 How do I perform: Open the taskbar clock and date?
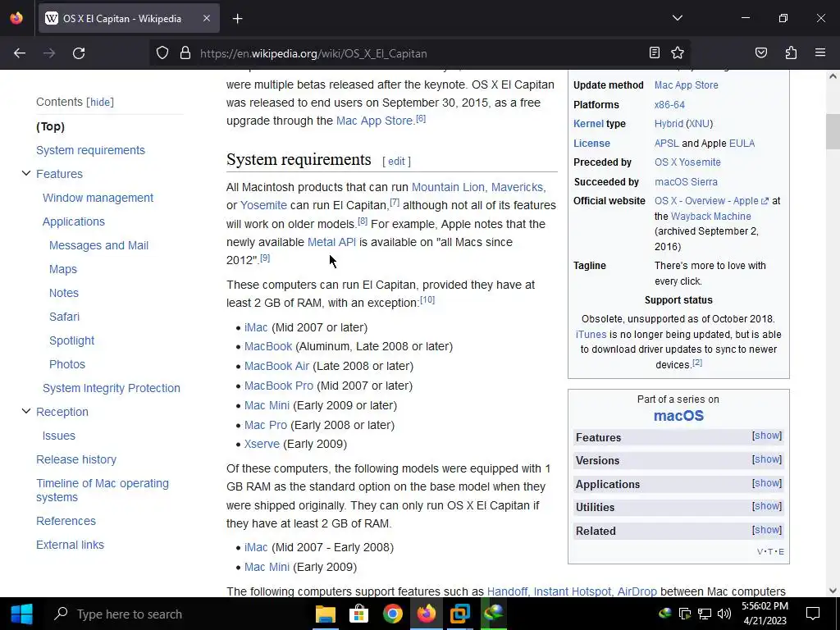[765, 614]
